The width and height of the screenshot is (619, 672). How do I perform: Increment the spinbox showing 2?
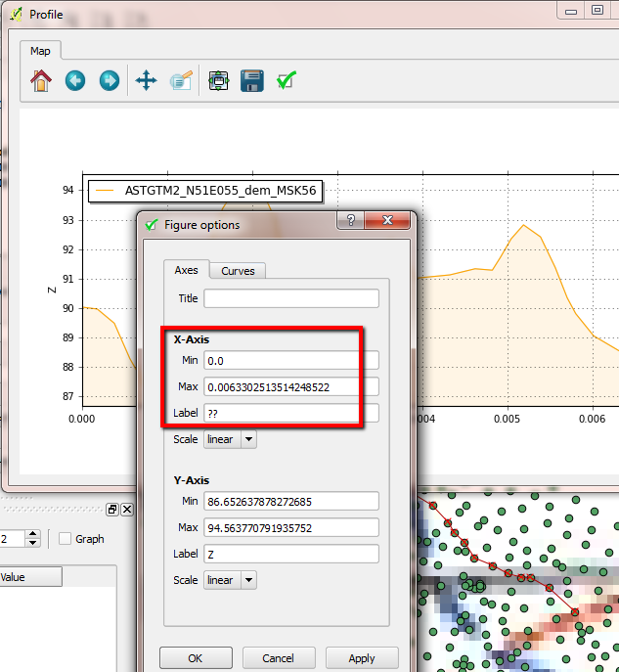[x=33, y=534]
